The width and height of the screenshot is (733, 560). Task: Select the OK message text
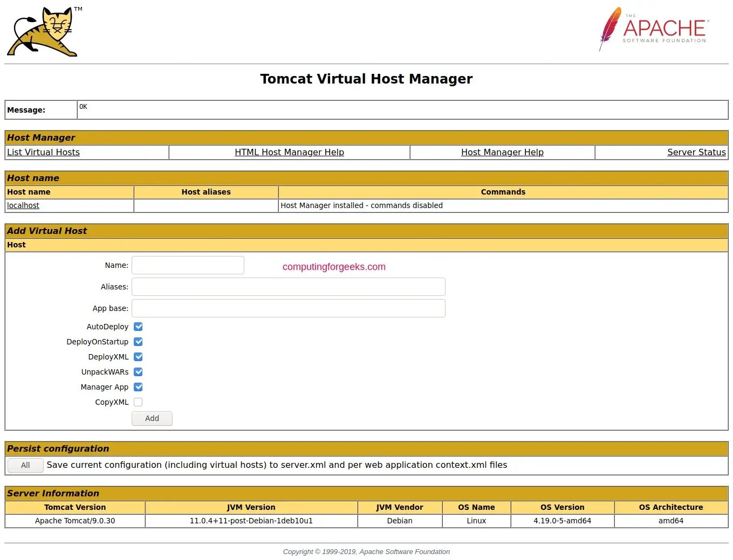[83, 107]
